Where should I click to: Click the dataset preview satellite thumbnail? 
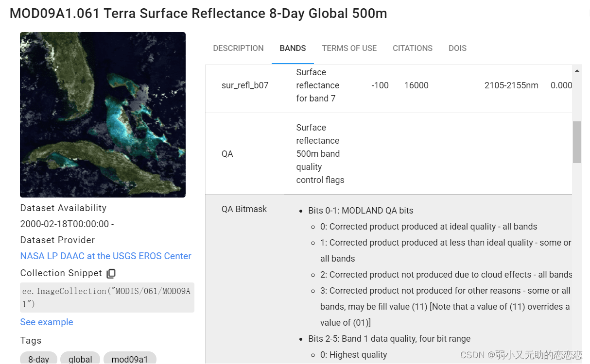tap(103, 115)
